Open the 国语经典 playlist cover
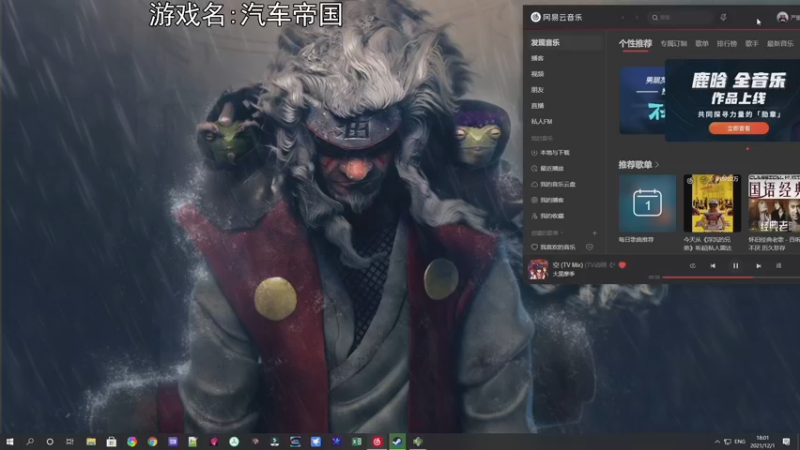The image size is (800, 450). tap(774, 203)
